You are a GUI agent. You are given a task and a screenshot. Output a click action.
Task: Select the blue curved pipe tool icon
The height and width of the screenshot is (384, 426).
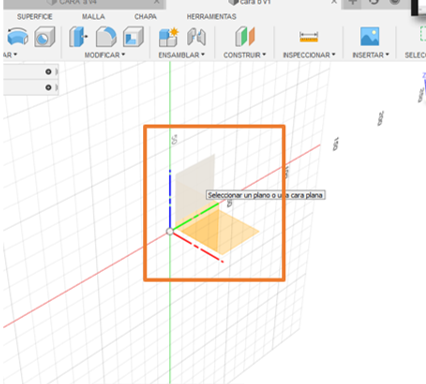click(x=18, y=37)
